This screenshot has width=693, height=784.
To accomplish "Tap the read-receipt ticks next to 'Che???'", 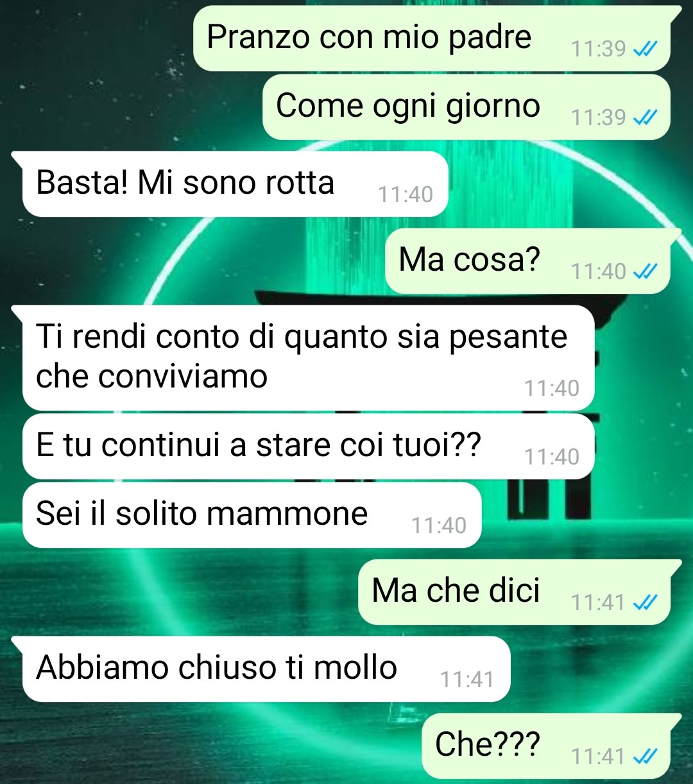I will pos(645,757).
